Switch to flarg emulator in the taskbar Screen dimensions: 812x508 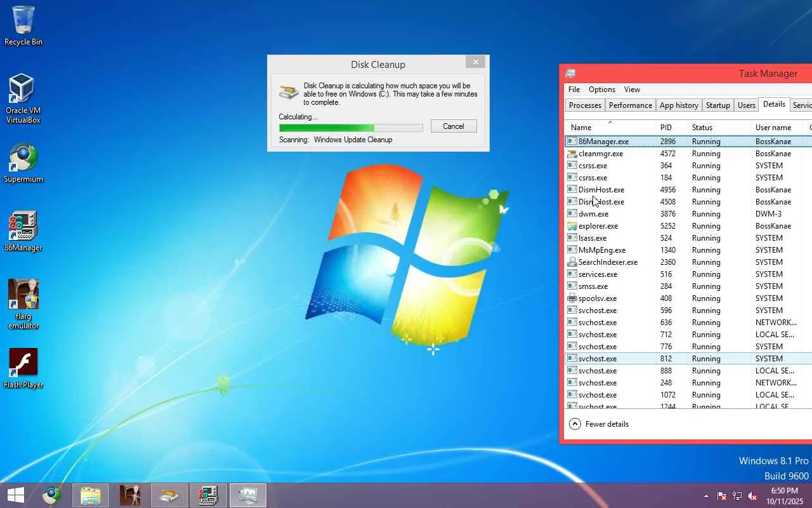130,495
